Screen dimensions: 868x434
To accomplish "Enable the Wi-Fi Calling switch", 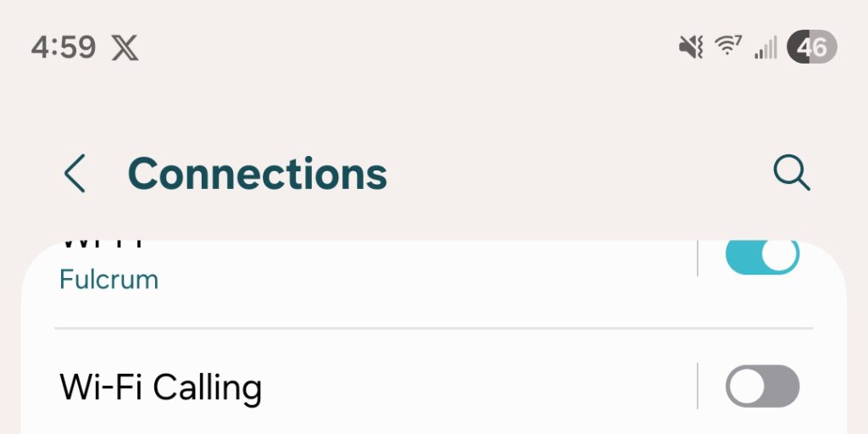I will (762, 387).
